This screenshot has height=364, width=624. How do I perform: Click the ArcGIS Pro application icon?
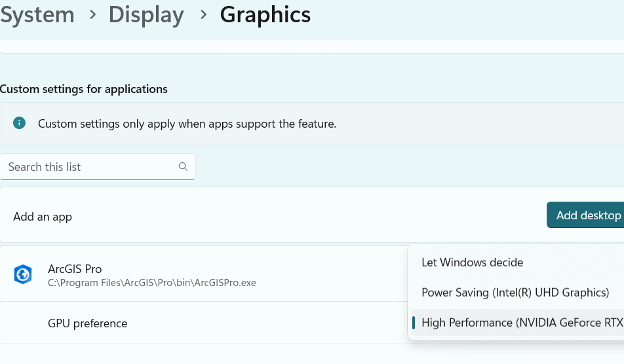coord(23,274)
